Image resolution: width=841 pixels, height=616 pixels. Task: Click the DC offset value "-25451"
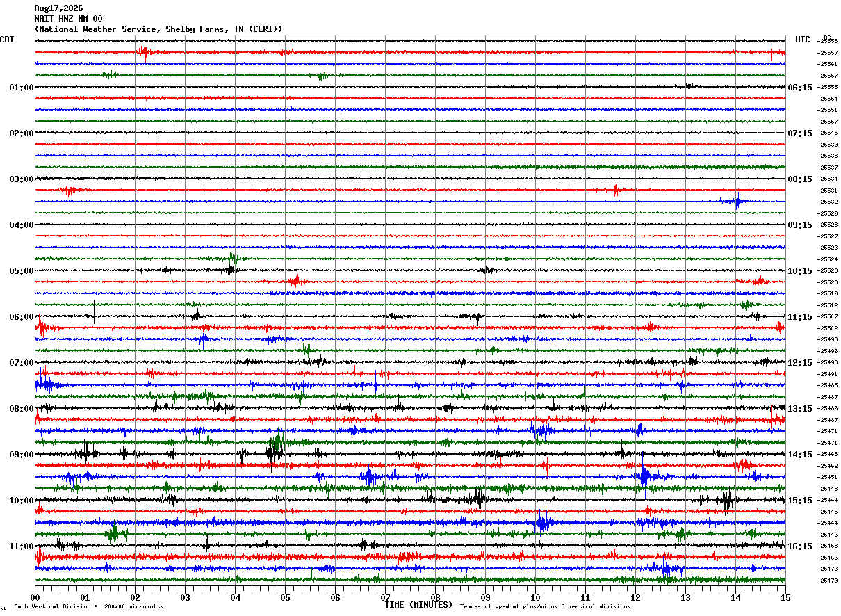coord(827,477)
